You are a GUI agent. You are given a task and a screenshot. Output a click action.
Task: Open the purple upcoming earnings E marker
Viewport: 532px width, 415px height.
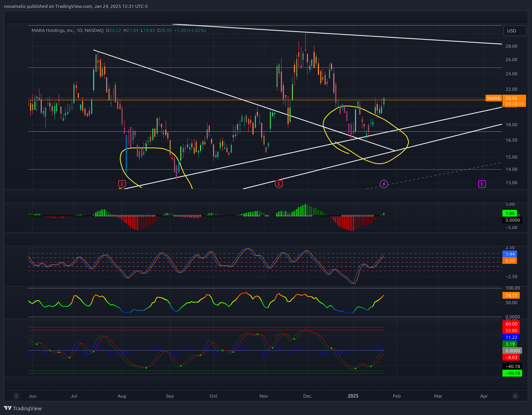[x=482, y=184]
